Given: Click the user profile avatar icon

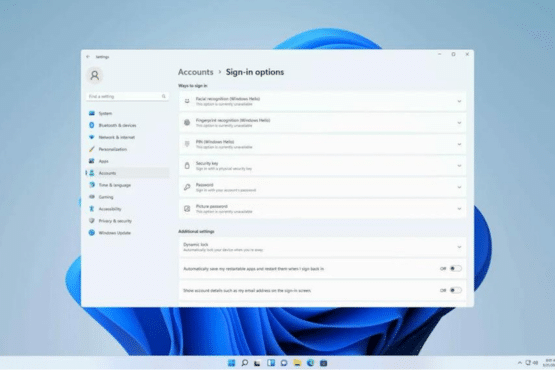Looking at the screenshot, I should point(95,75).
